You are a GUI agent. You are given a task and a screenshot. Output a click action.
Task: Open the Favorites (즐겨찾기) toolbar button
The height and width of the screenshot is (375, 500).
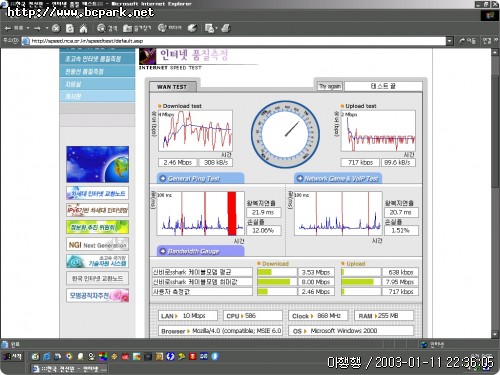pyautogui.click(x=137, y=28)
